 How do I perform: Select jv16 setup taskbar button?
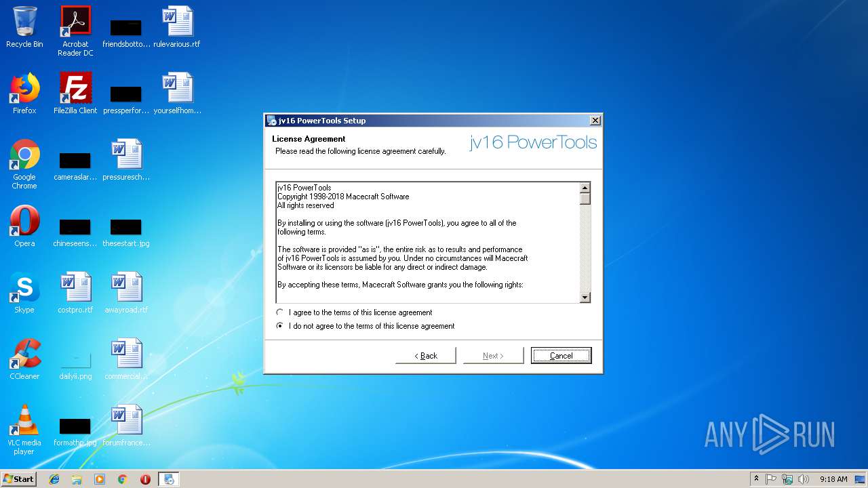coord(169,479)
